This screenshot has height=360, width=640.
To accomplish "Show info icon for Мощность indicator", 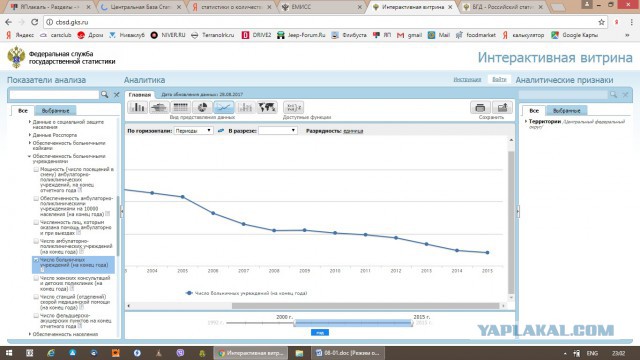I will click(x=80, y=190).
